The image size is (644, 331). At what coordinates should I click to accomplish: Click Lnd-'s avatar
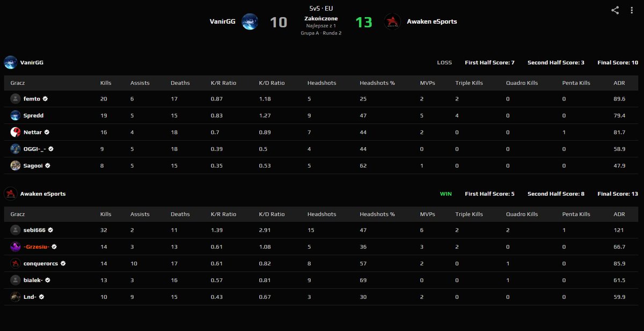coord(16,297)
